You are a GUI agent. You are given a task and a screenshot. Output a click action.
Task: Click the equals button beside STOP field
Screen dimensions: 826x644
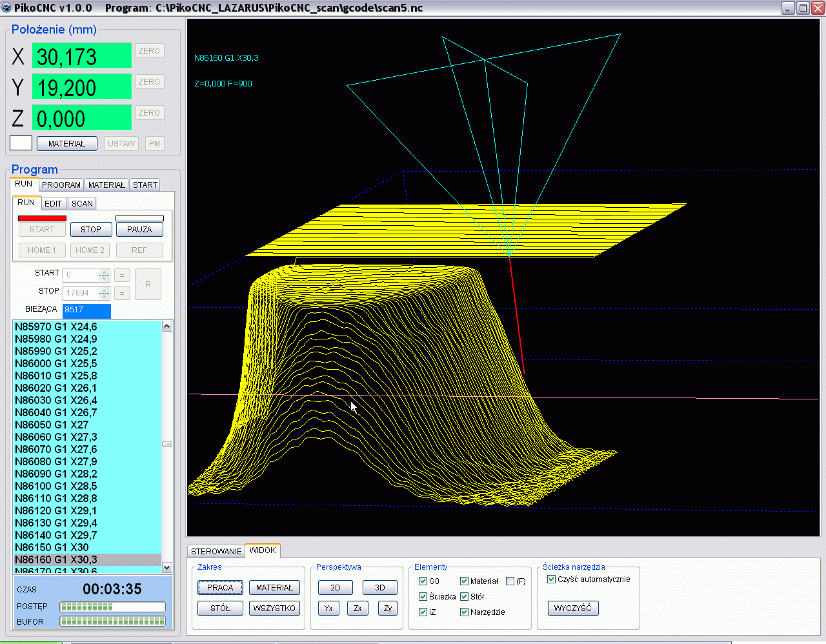pos(122,294)
